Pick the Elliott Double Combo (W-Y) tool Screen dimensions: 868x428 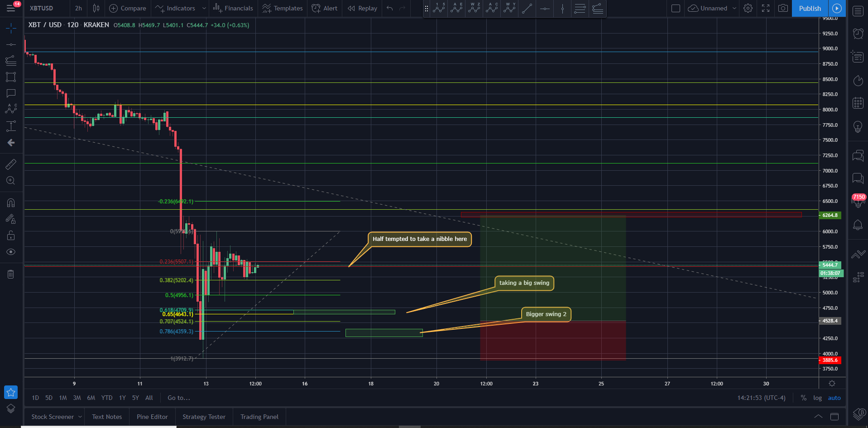pos(509,8)
